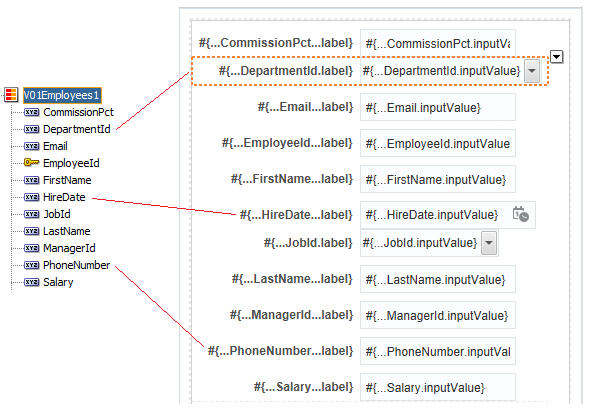Click the #{...Salary...label} text
The image size is (589, 419).
(304, 387)
